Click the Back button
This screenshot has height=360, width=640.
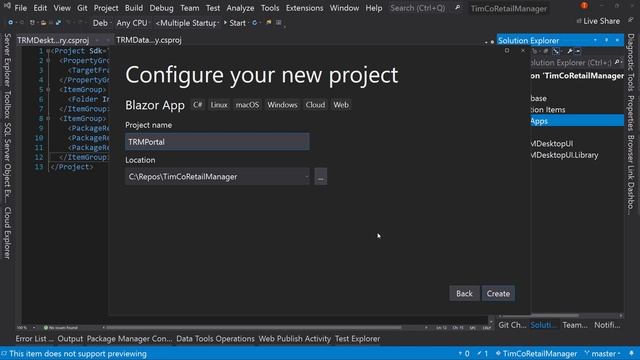pyautogui.click(x=464, y=293)
